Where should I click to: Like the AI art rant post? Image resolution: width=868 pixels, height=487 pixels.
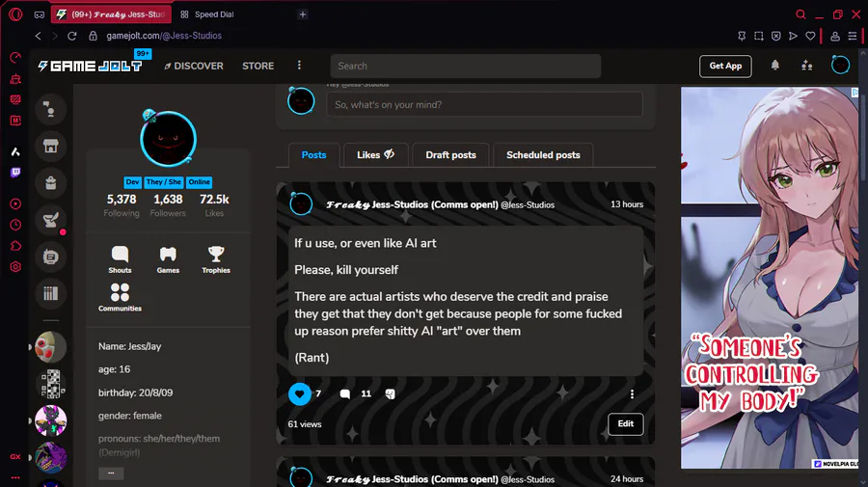tap(300, 394)
